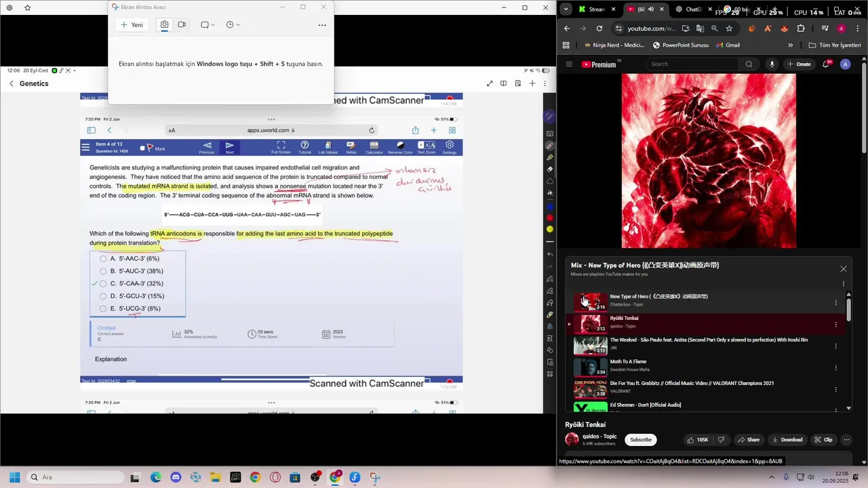
Task: Bookmark this page with the star icon
Action: pyautogui.click(x=729, y=28)
